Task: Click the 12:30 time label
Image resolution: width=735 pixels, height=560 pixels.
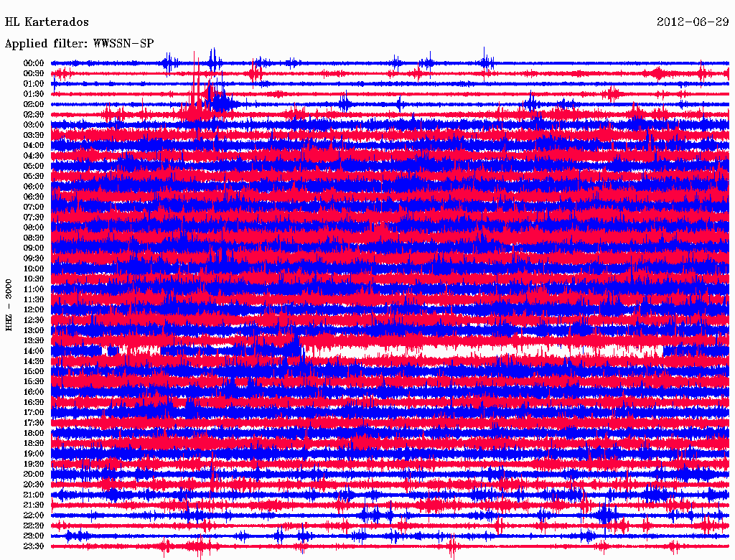Action: [x=34, y=320]
